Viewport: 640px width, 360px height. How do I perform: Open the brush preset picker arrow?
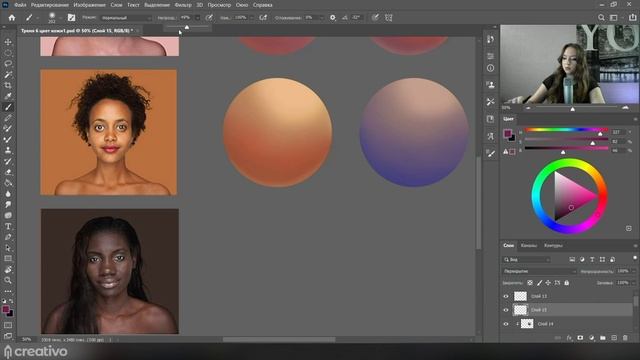click(60, 18)
